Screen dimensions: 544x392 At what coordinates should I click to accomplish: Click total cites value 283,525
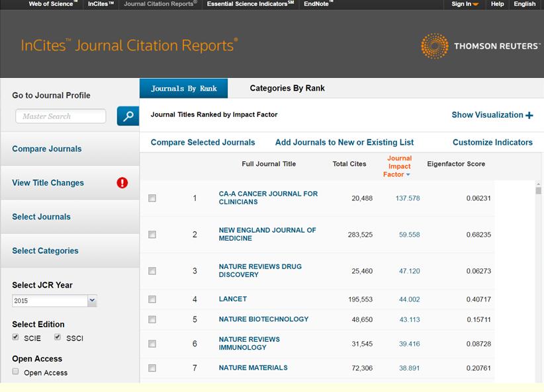(360, 235)
